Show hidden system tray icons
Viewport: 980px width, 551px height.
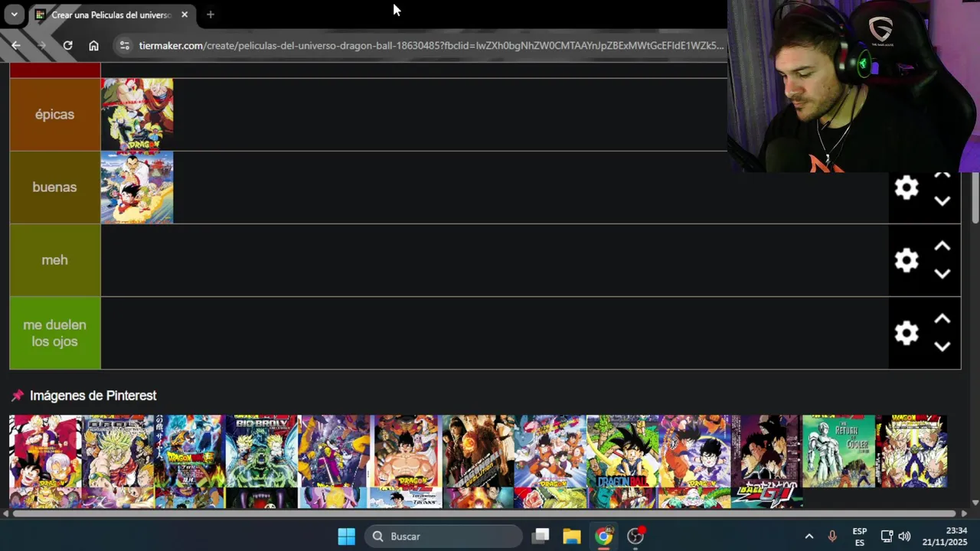pos(809,536)
